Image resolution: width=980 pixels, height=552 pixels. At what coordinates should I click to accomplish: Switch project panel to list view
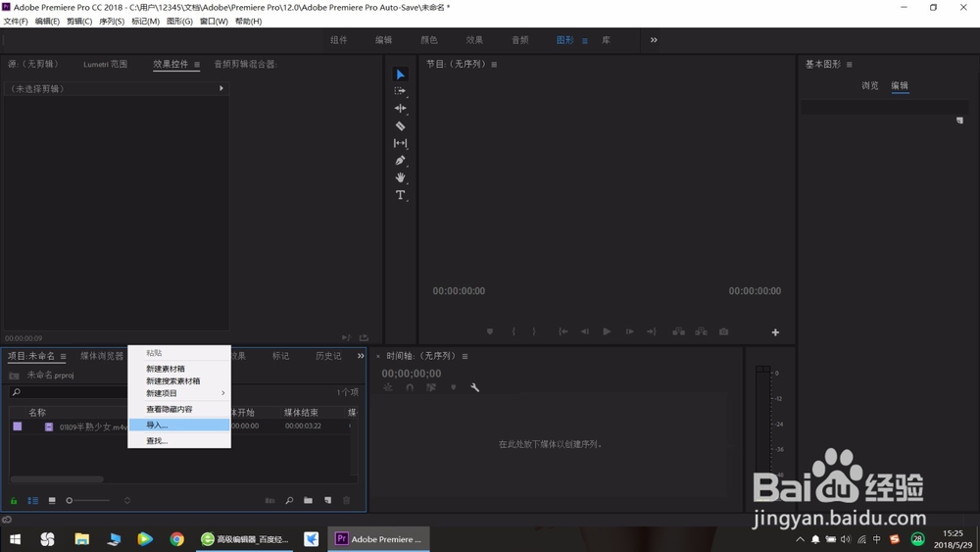pyautogui.click(x=33, y=501)
